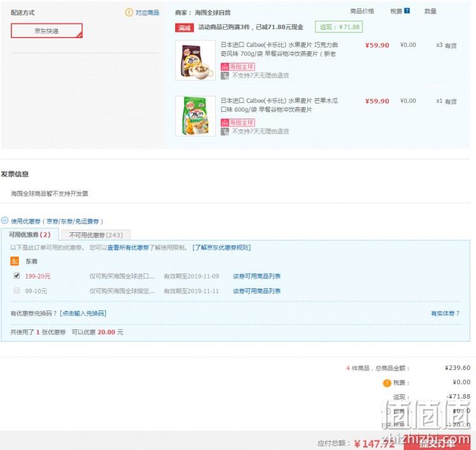Click the 海囤全球商品暂不支持开发票 notice

point(50,194)
